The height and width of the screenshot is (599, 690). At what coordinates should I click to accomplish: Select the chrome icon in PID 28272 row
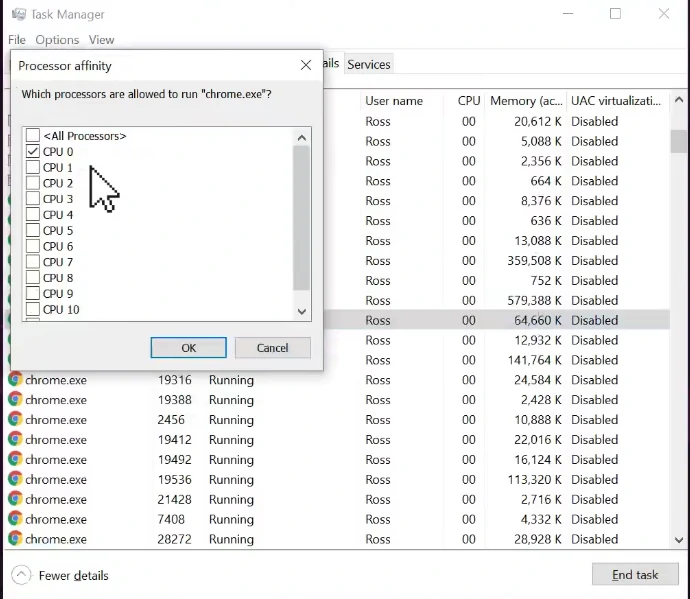(15, 539)
